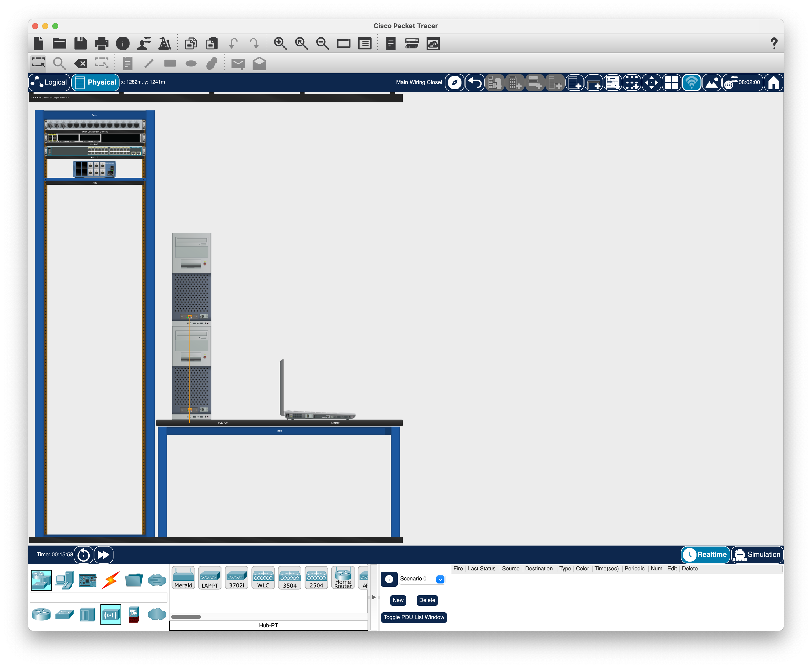Go to the home wiring closet icon
812x668 pixels.
click(773, 82)
